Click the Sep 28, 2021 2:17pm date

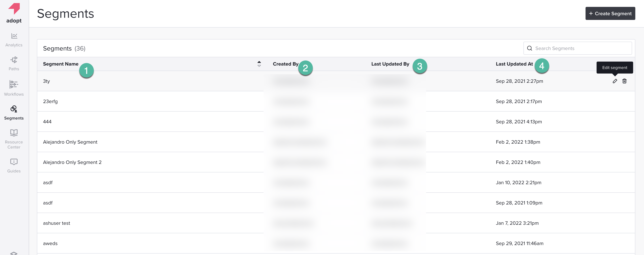pyautogui.click(x=519, y=101)
